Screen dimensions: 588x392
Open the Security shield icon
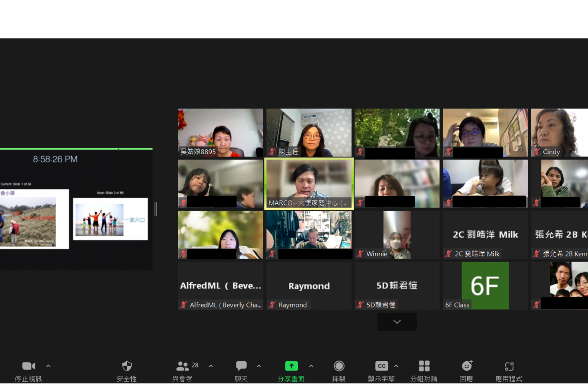[127, 366]
